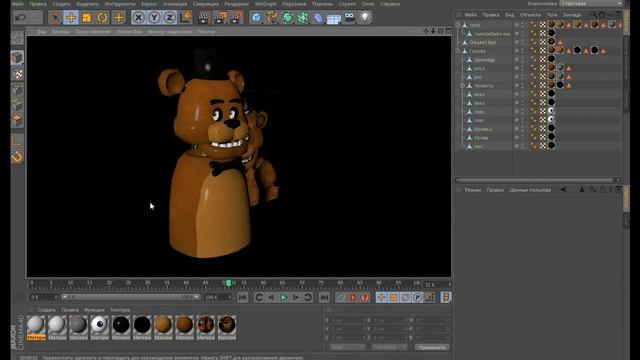
Task: Open the green generators (NURBS) icon
Action: click(x=287, y=18)
